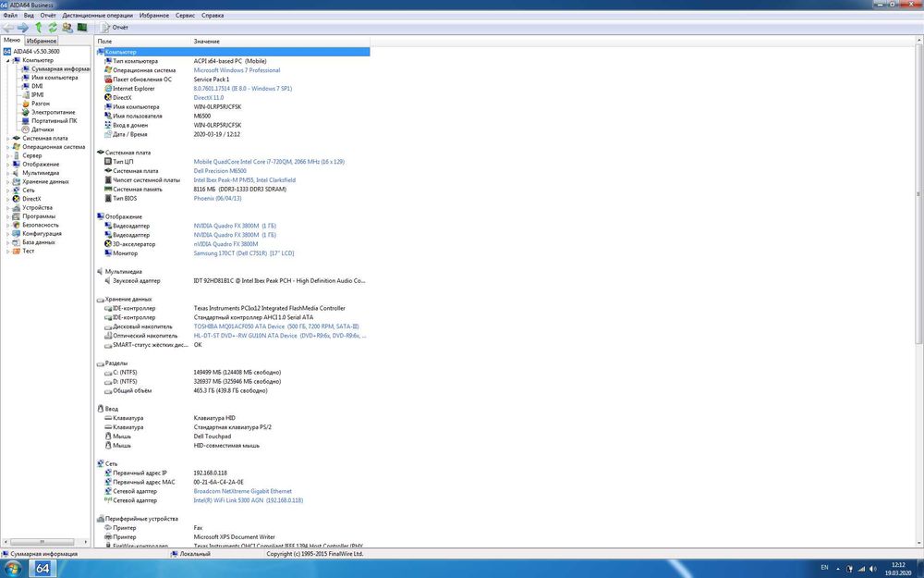Image resolution: width=924 pixels, height=578 pixels.
Task: Click the Портативный ПК laptop icon
Action: pyautogui.click(x=25, y=121)
